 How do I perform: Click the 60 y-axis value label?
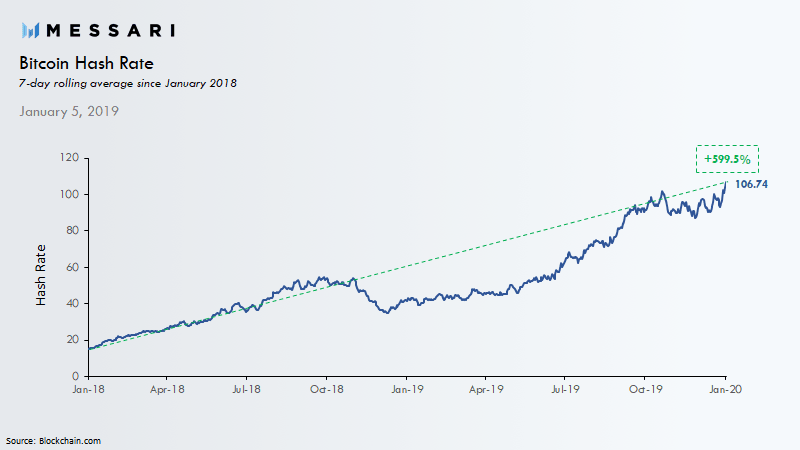(x=73, y=267)
